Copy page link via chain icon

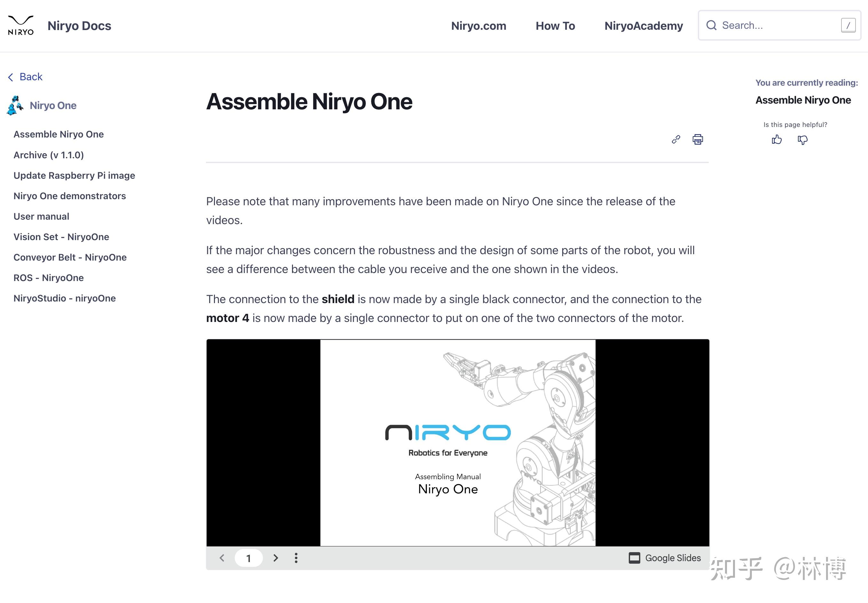point(676,139)
